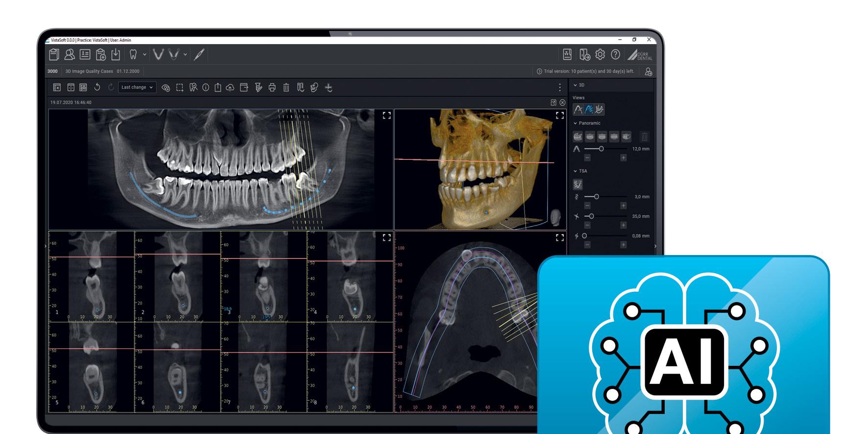This screenshot has height=434, width=868.
Task: Click the second image layout icon
Action: [71, 87]
